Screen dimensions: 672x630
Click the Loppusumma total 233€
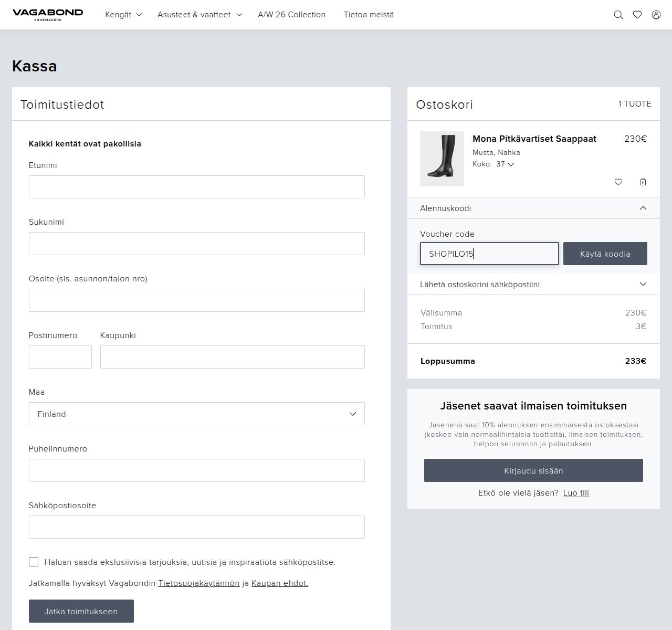pyautogui.click(x=636, y=361)
